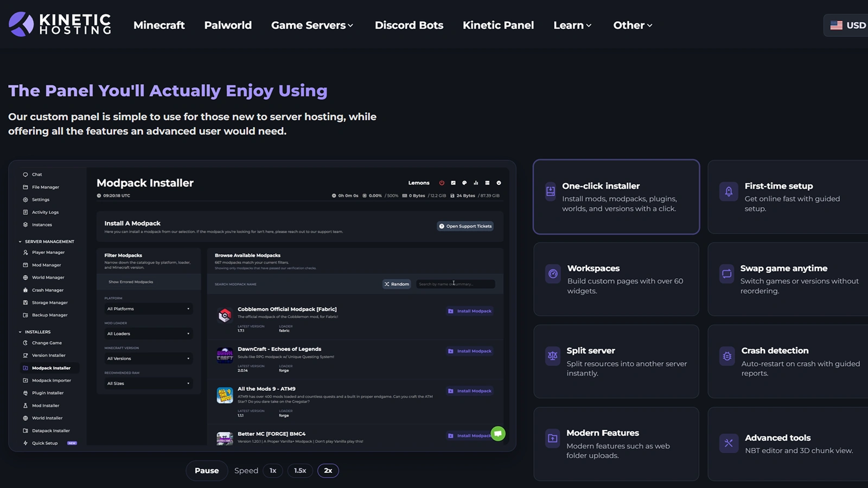This screenshot has height=488, width=868.
Task: Click the First-time setup bell icon
Action: pos(729,191)
